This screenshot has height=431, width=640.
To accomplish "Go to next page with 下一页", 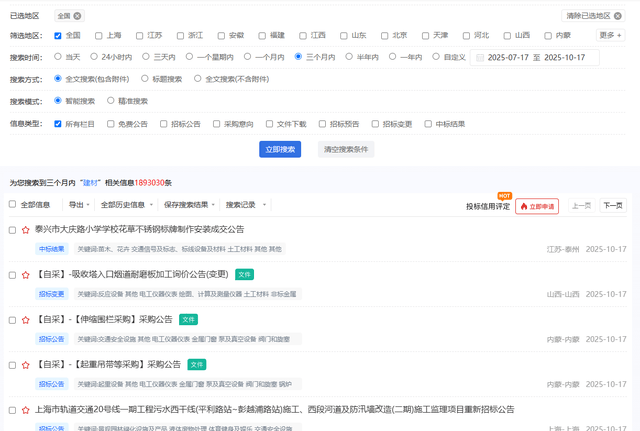I will click(x=613, y=205).
